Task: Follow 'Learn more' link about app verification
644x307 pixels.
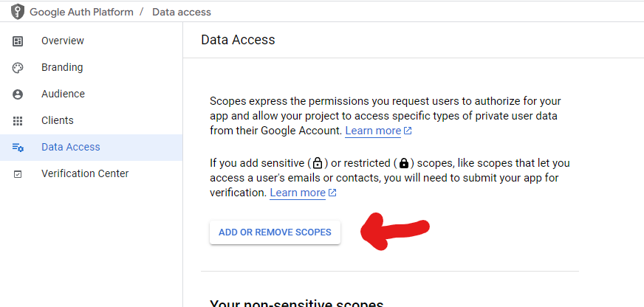Action: (x=298, y=193)
